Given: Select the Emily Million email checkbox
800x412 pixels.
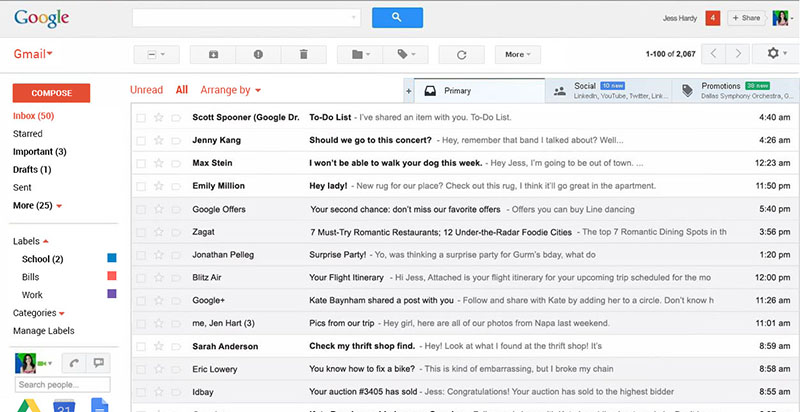Looking at the screenshot, I should point(141,187).
